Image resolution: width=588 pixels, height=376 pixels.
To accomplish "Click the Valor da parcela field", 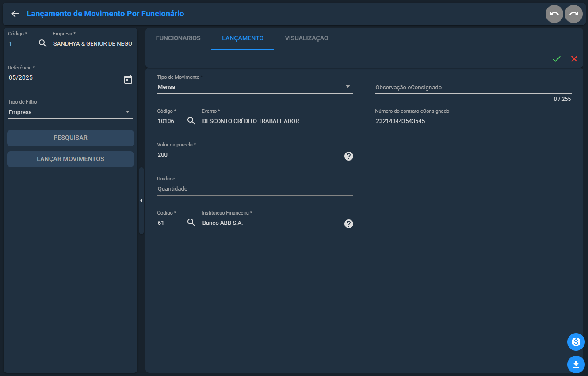I will [250, 155].
